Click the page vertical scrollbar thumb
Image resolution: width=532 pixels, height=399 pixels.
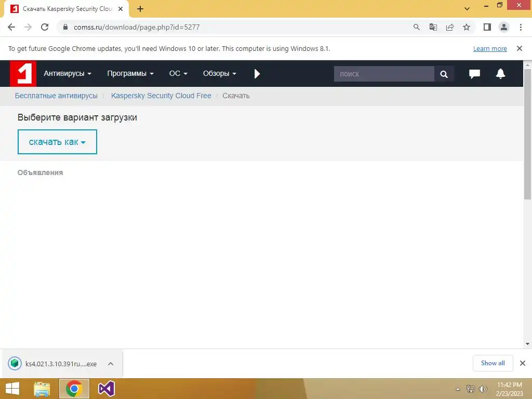click(527, 134)
